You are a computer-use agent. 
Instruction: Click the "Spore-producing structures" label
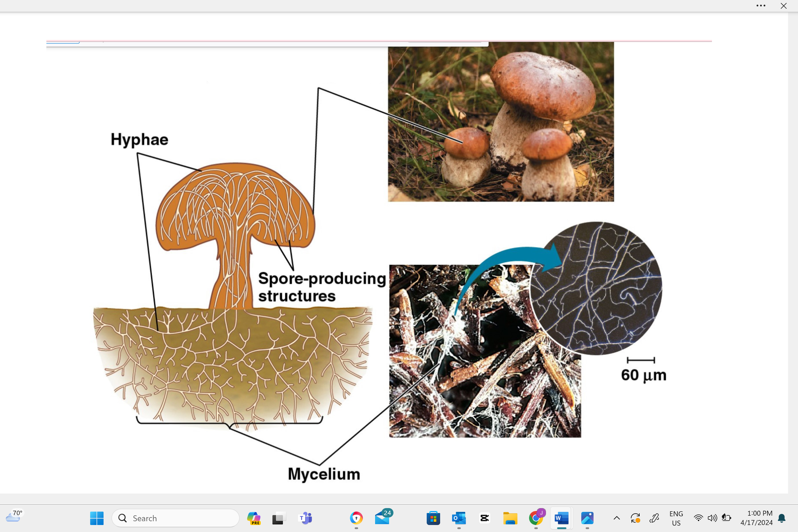[x=322, y=287]
